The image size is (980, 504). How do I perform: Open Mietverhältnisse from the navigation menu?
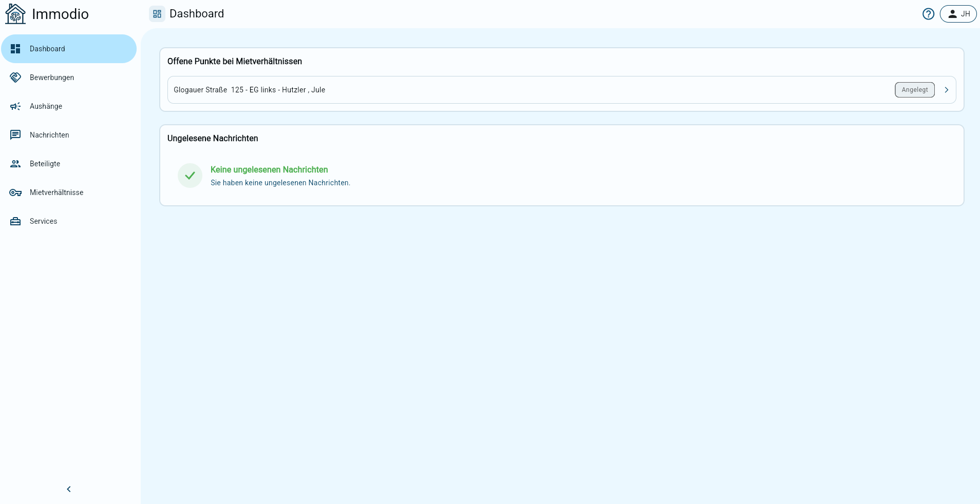coord(56,192)
